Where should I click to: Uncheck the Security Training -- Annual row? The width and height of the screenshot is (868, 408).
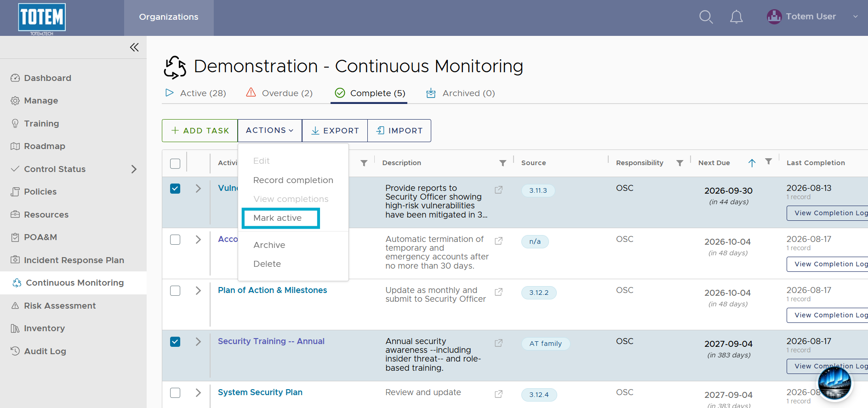pyautogui.click(x=175, y=342)
